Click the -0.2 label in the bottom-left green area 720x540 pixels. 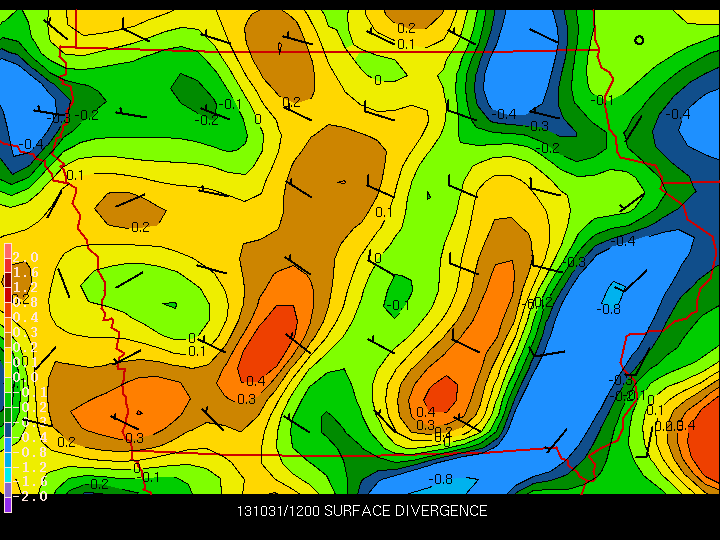click(97, 484)
